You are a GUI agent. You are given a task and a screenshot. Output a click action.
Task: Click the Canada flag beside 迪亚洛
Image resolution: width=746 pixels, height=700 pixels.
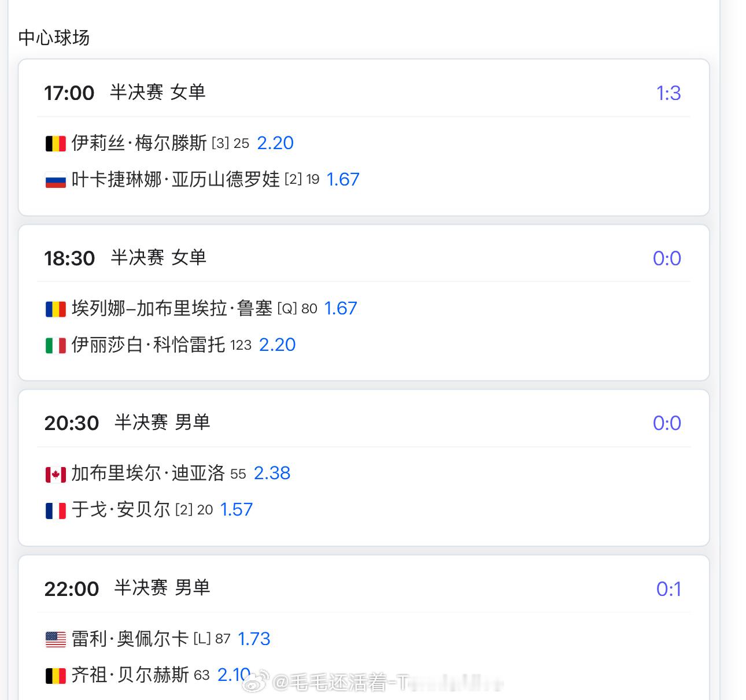coord(56,474)
